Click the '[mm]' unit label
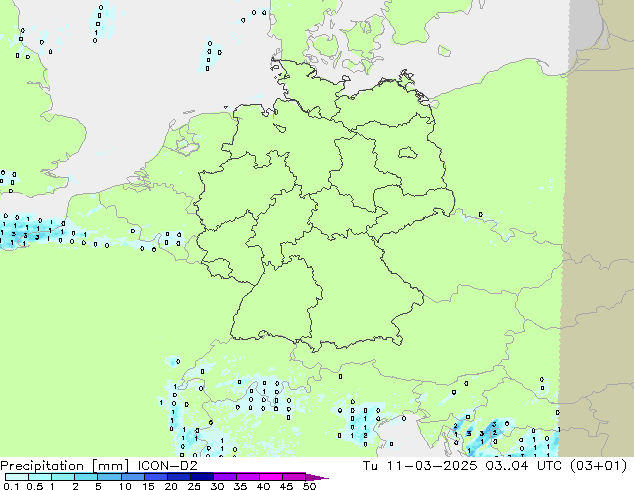This screenshot has width=634, height=490. coord(110,466)
